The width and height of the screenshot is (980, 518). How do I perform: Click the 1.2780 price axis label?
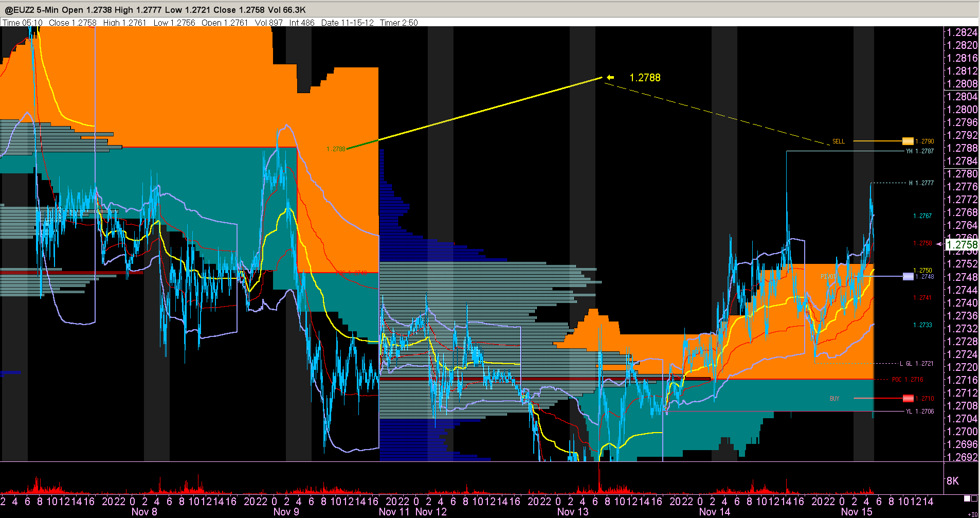point(963,174)
